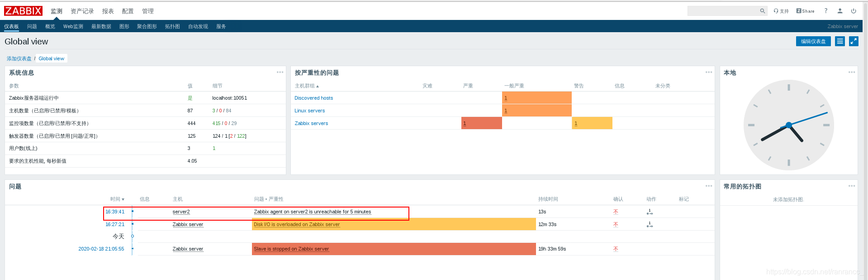Open the dashboard list menu icon
This screenshot has width=868, height=280.
coord(840,41)
